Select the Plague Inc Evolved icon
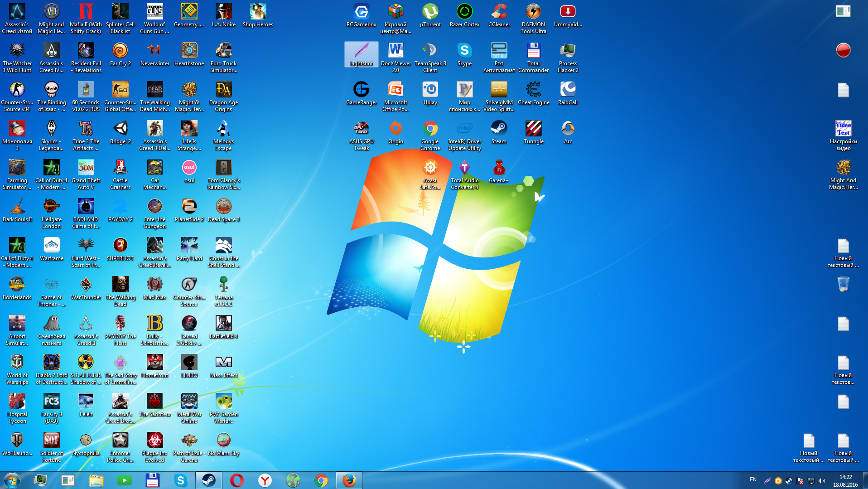Screen dimensions: 868x489 click(x=154, y=447)
